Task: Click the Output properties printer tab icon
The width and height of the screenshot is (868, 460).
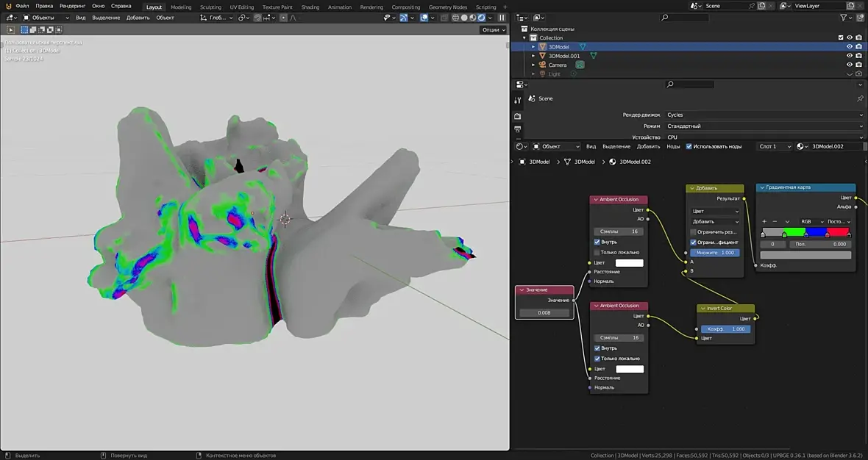Action: [518, 129]
